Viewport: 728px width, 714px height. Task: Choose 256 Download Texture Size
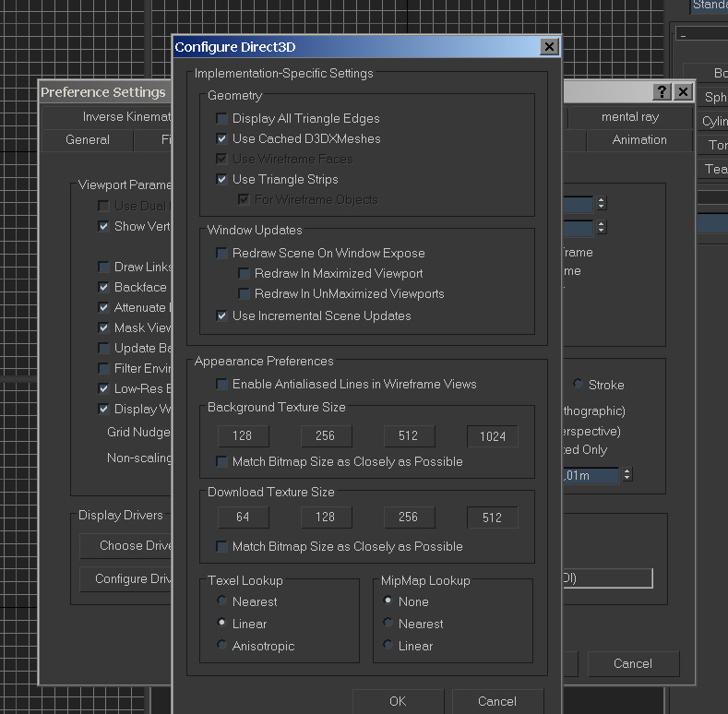coord(409,518)
